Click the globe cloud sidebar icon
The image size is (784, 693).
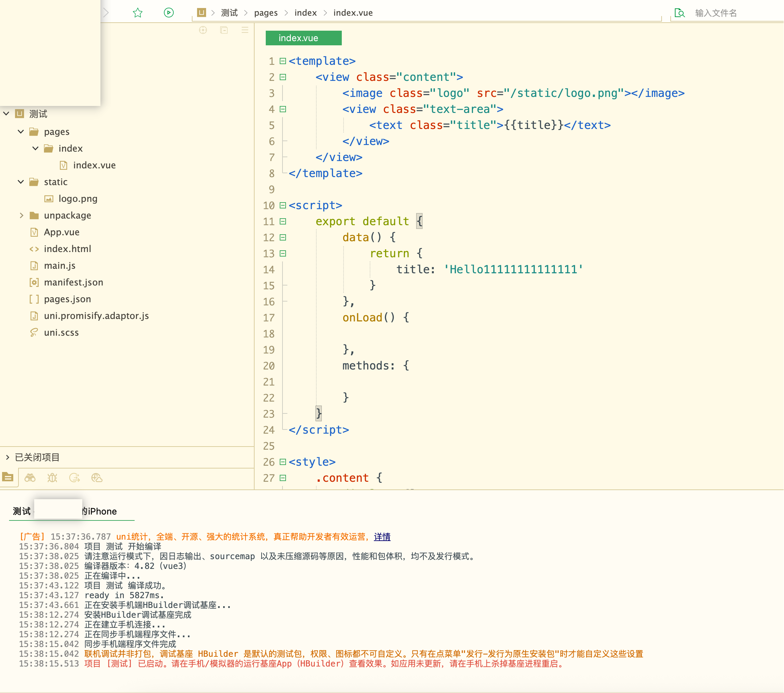(97, 478)
